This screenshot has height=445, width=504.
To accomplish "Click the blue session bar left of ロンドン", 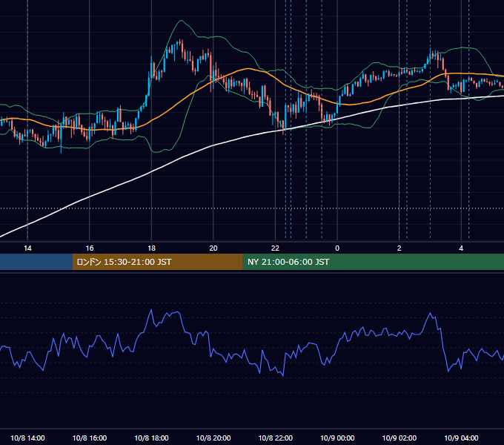I will click(36, 262).
